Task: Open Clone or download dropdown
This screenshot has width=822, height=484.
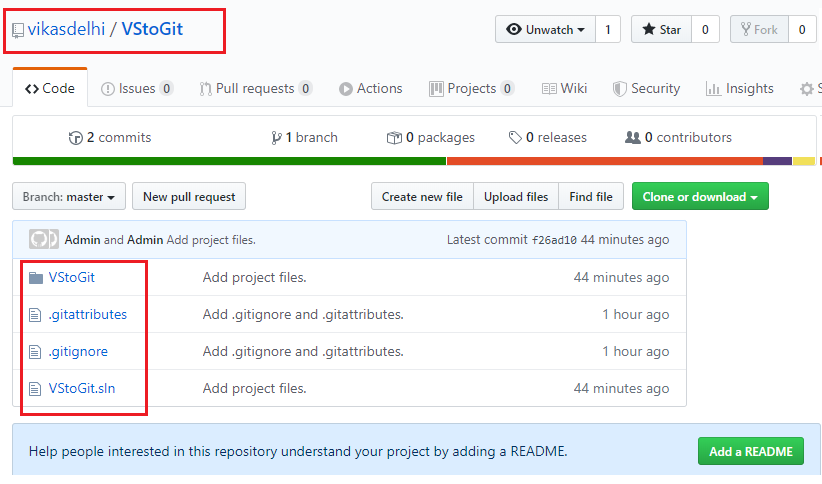Action: click(700, 196)
